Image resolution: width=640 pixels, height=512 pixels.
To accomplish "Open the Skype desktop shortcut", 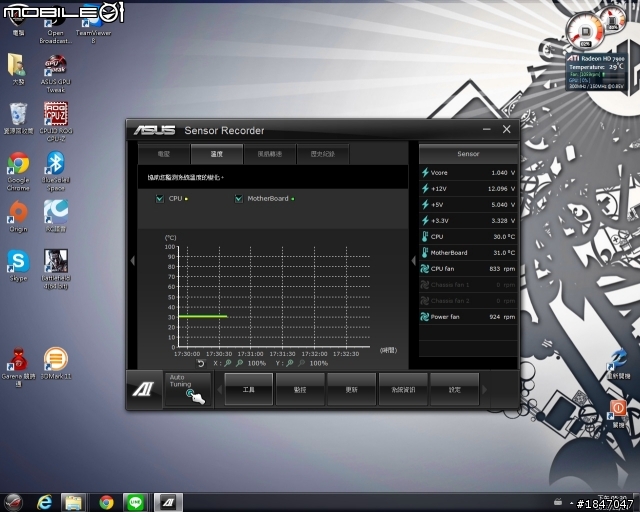I will pos(18,265).
